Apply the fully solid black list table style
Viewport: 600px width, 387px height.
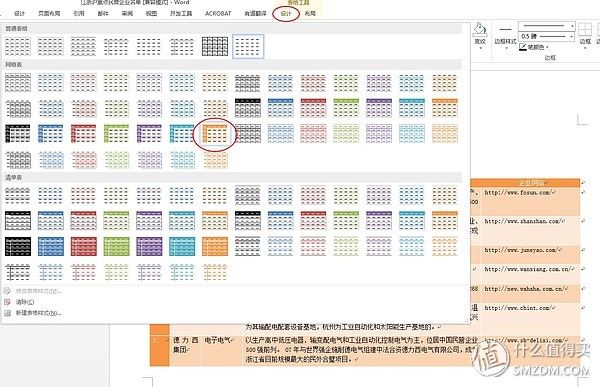tap(18, 247)
